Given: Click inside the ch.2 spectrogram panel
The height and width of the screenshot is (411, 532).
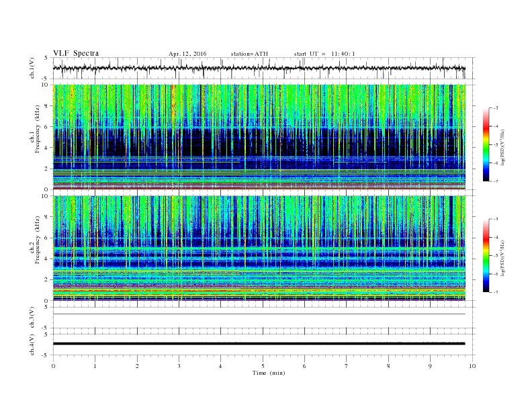Looking at the screenshot, I should pyautogui.click(x=259, y=248).
